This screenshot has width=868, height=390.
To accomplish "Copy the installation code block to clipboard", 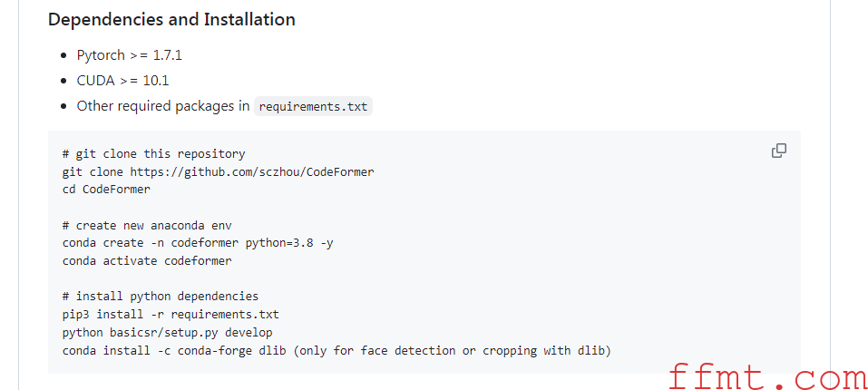I will click(779, 151).
